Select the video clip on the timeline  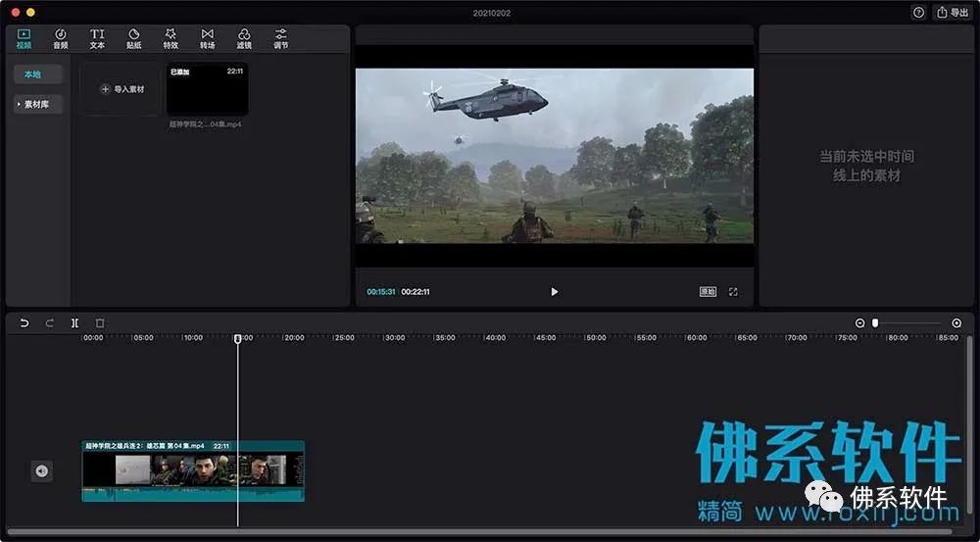coord(193,470)
